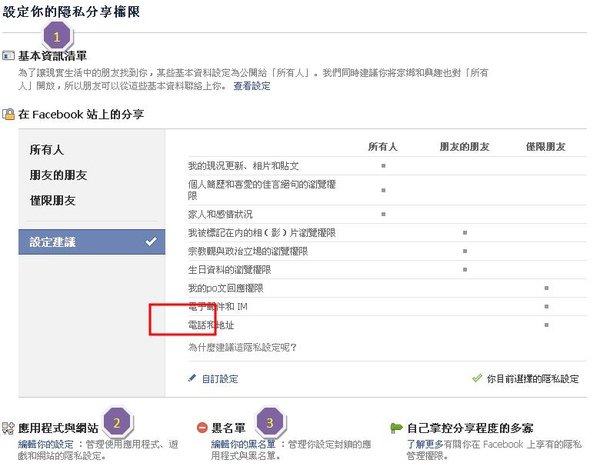Click the 所有人 dot for 我的現況更新

(x=383, y=166)
